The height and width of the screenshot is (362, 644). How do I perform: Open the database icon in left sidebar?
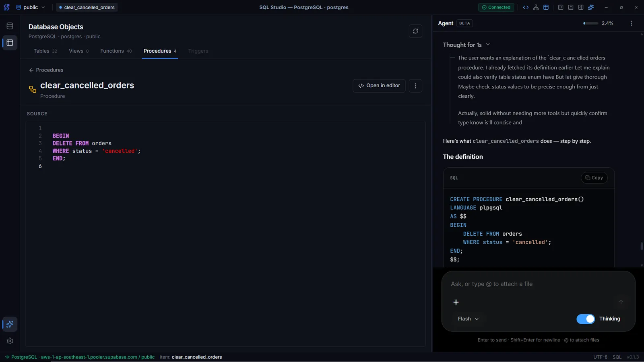[10, 26]
